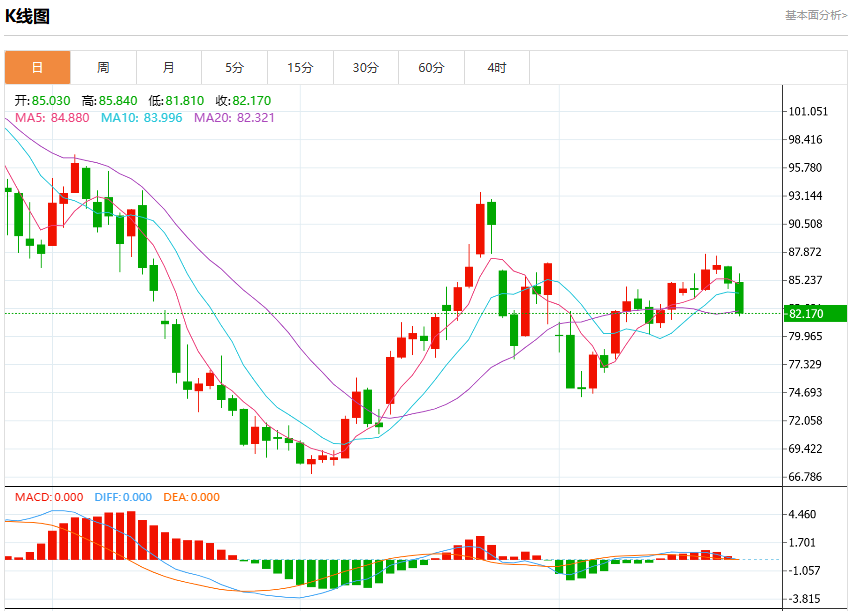This screenshot has width=858, height=611.
Task: Click the DIFF value label
Action: point(123,497)
